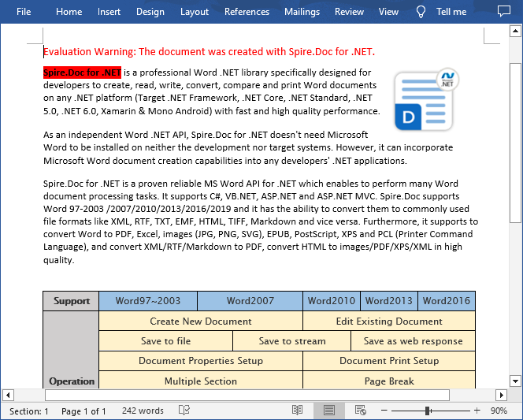Click the Page 1 of 1 indicator
The height and width of the screenshot is (420, 523).
[83, 411]
